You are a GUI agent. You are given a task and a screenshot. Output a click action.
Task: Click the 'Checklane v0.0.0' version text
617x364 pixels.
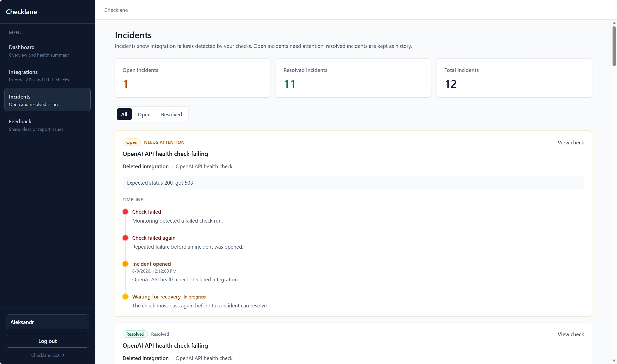[47, 355]
